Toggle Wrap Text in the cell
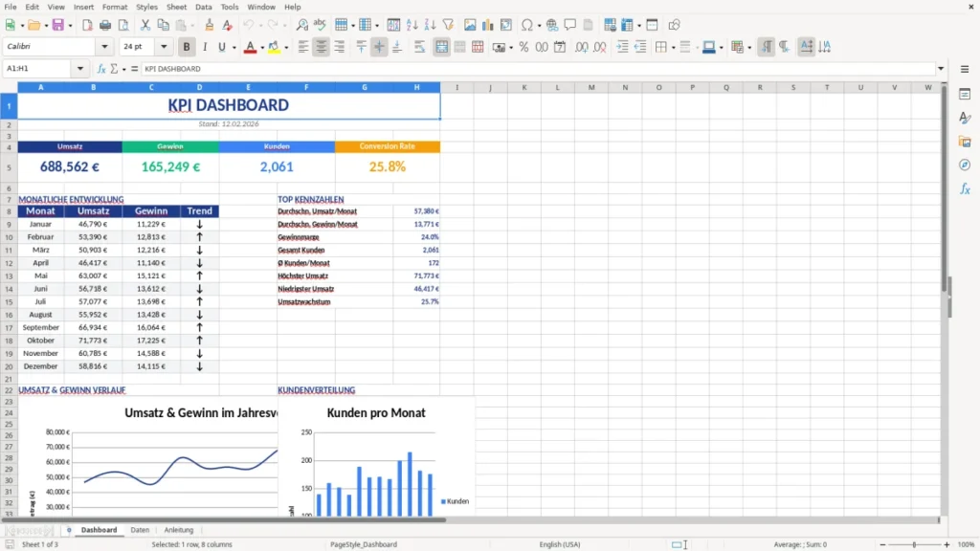Viewport: 980px width, 551px height. [419, 47]
